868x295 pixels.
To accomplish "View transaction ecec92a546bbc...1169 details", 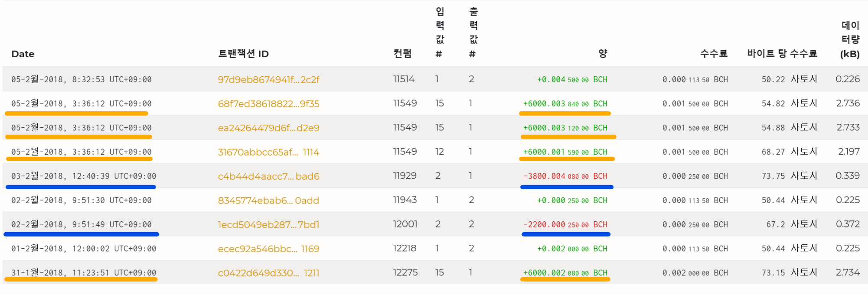I will [x=268, y=249].
